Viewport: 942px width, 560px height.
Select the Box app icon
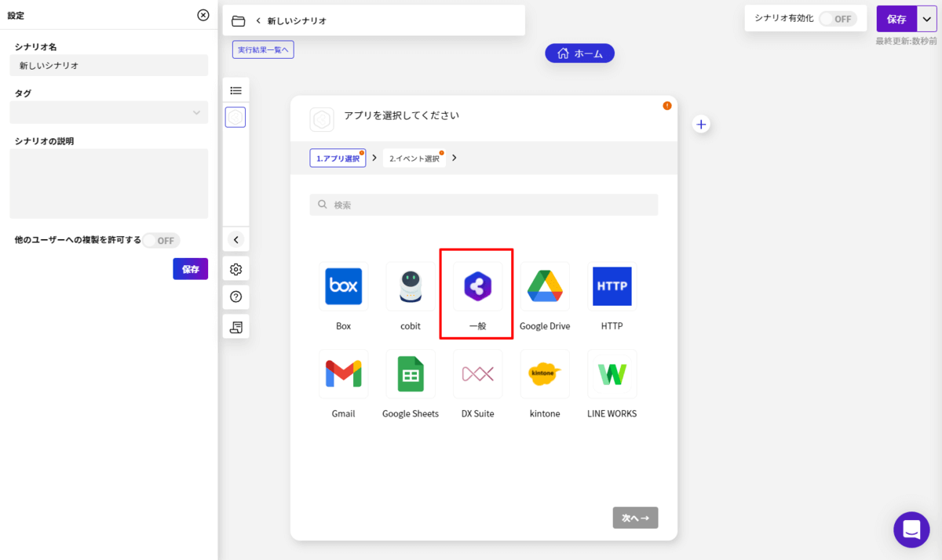[x=343, y=286]
